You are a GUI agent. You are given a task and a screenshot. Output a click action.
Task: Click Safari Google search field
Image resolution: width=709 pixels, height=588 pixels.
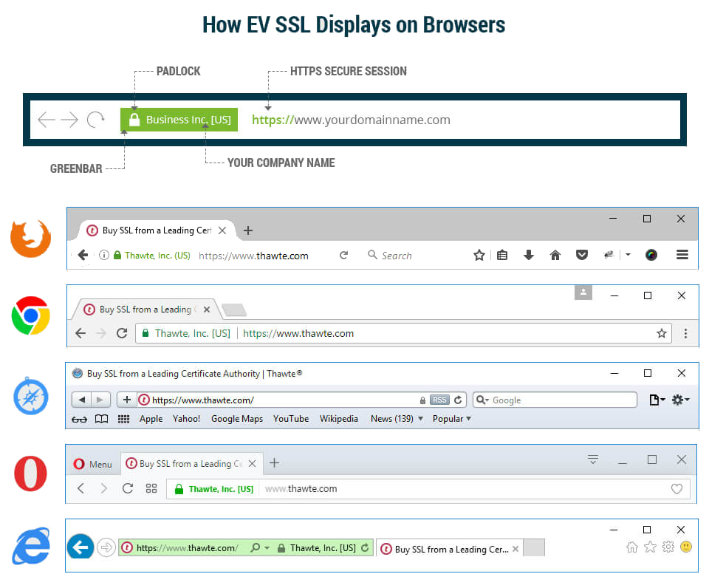[x=555, y=400]
